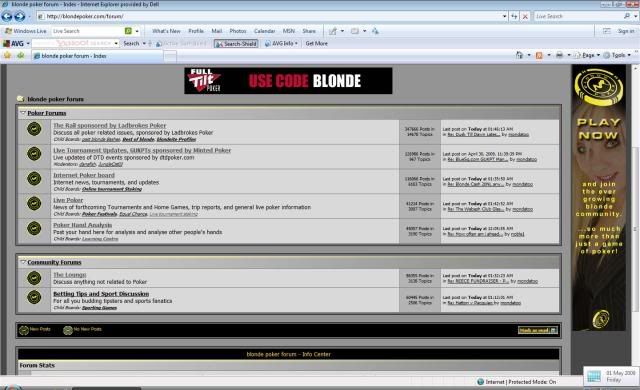640x390 pixels.
Task: Open the Page dropdown menu
Action: [x=587, y=55]
